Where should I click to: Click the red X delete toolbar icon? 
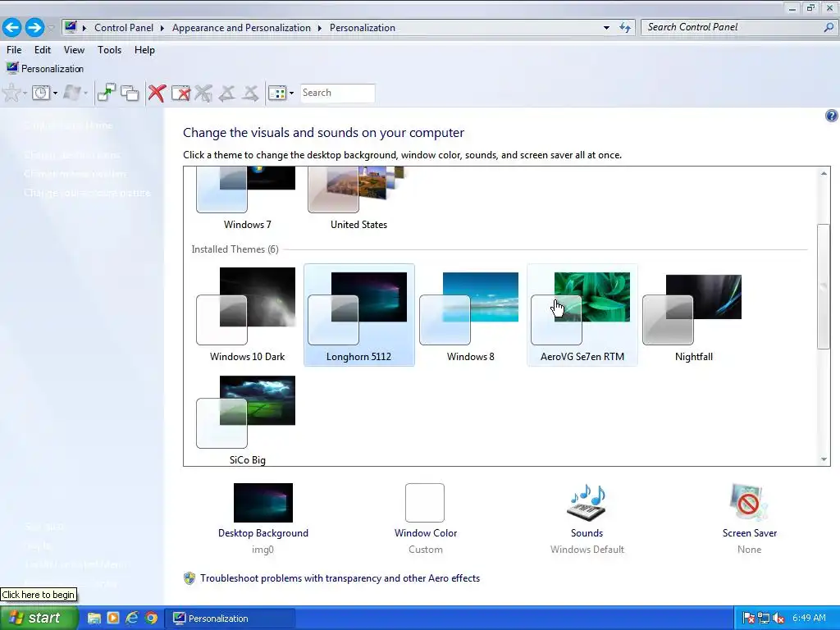(157, 93)
